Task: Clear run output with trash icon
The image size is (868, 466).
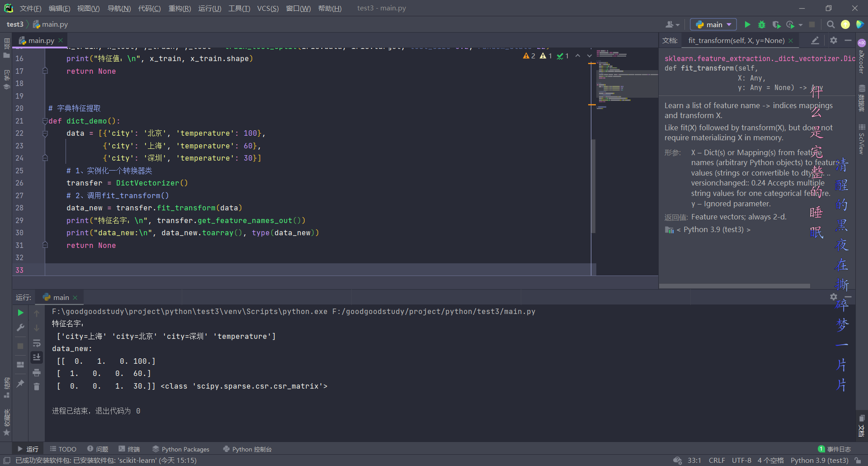Action: click(x=37, y=386)
